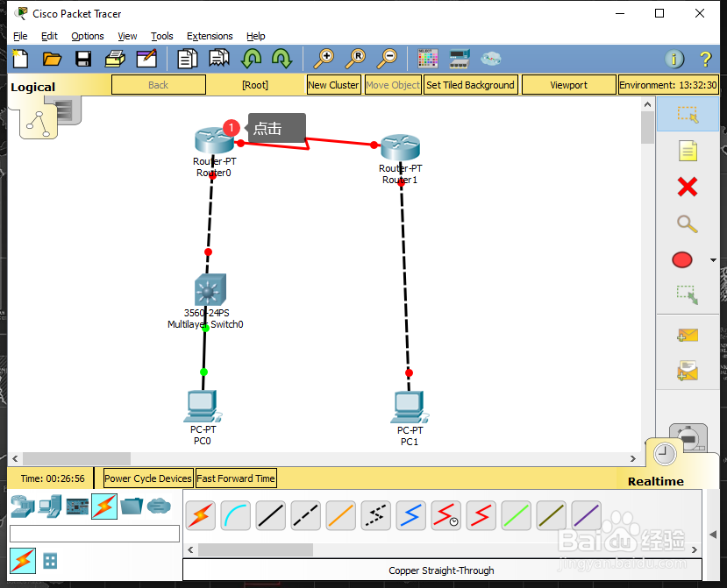Open Custom Devices Dialog icon

tap(460, 59)
